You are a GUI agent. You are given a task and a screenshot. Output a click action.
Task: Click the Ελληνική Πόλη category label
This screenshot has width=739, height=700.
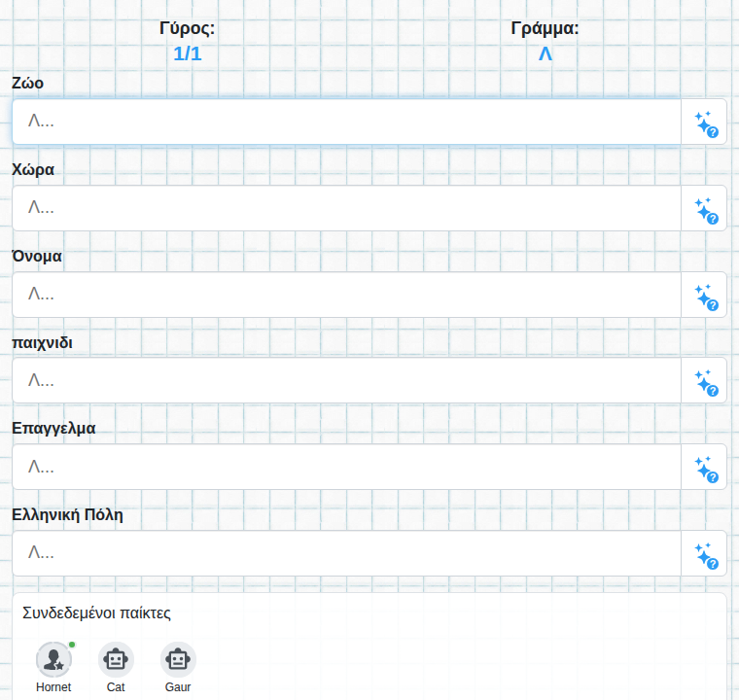pos(67,514)
